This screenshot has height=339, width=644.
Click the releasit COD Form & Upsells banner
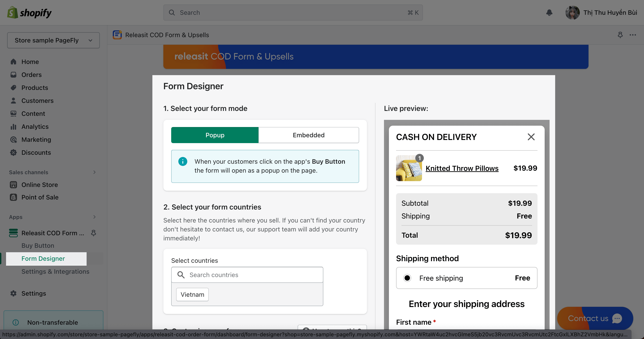376,57
